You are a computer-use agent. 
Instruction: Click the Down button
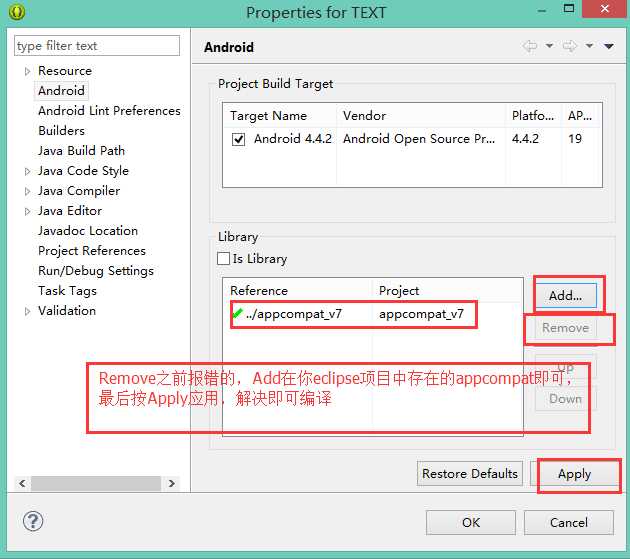pos(566,399)
